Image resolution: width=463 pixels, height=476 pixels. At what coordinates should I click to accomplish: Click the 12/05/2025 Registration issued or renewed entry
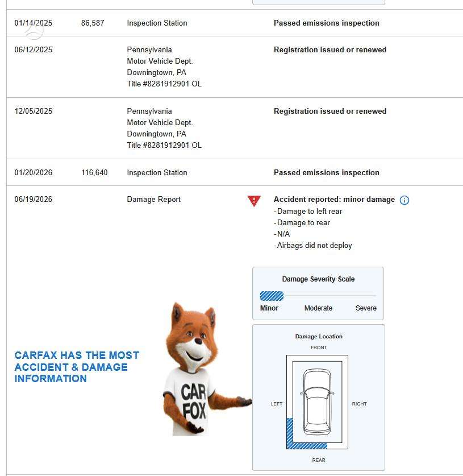click(235, 128)
